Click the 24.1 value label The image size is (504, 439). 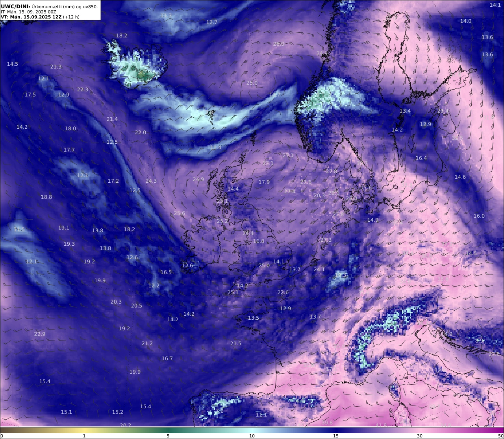coord(319,270)
